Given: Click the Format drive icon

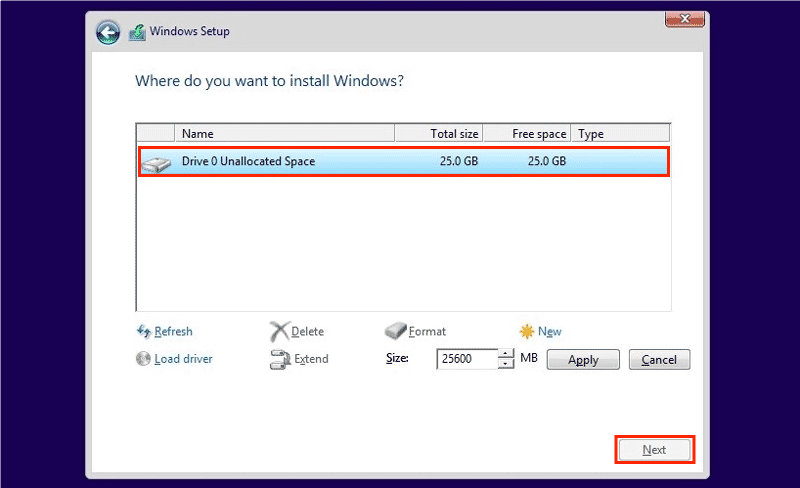Looking at the screenshot, I should [395, 331].
